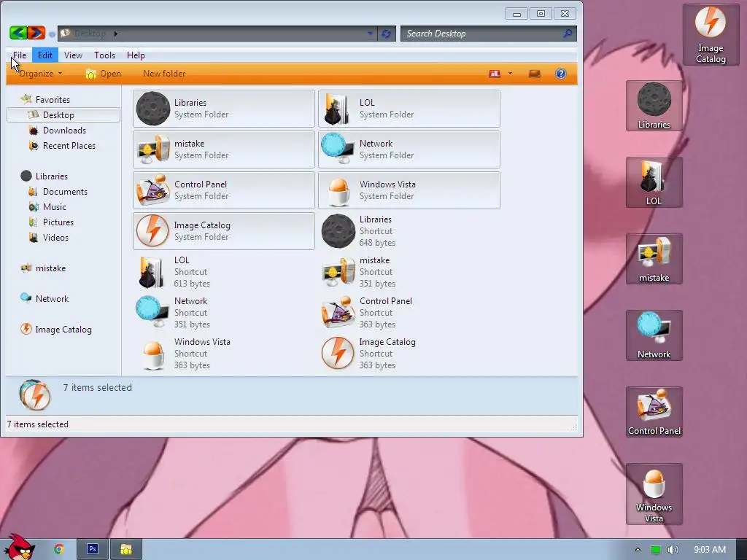
Task: Open the File menu
Action: (20, 55)
